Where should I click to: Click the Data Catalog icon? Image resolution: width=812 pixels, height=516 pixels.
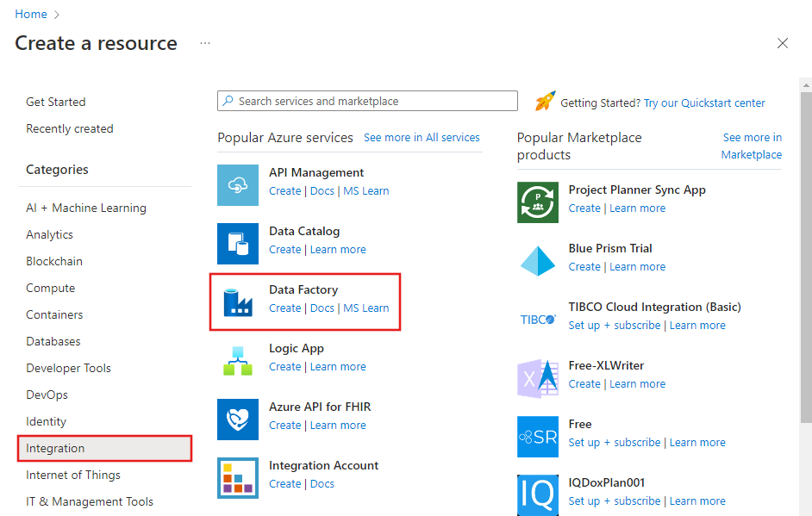[x=238, y=244]
